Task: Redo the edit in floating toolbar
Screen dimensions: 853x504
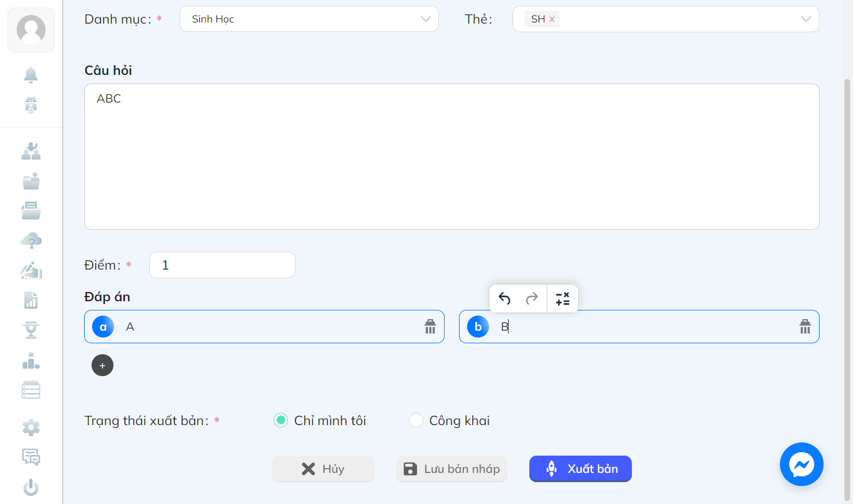Action: click(x=532, y=298)
